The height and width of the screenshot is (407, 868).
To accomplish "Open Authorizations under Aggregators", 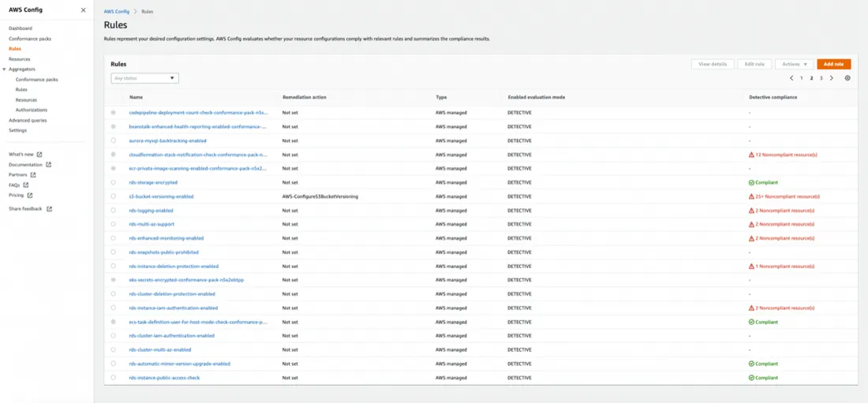I will pos(32,110).
